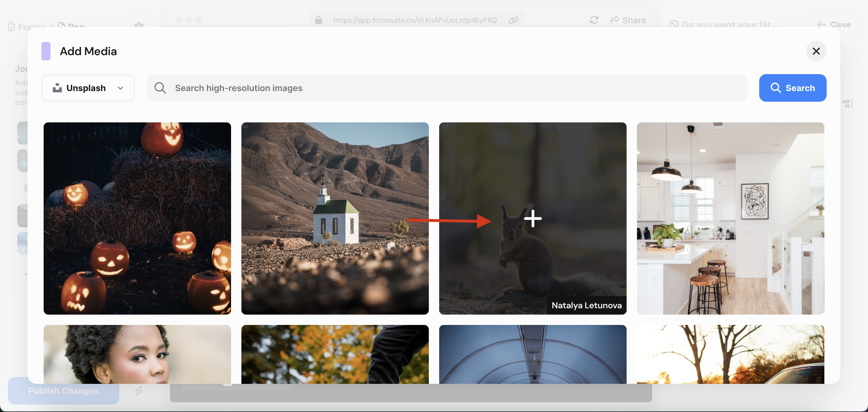Click the purple Add Media swatch
The width and height of the screenshot is (868, 412).
pyautogui.click(x=46, y=51)
